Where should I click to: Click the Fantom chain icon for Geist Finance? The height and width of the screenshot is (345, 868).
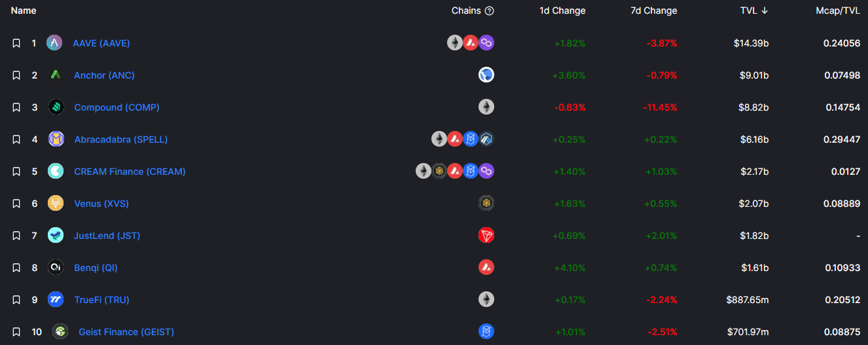coord(486,332)
